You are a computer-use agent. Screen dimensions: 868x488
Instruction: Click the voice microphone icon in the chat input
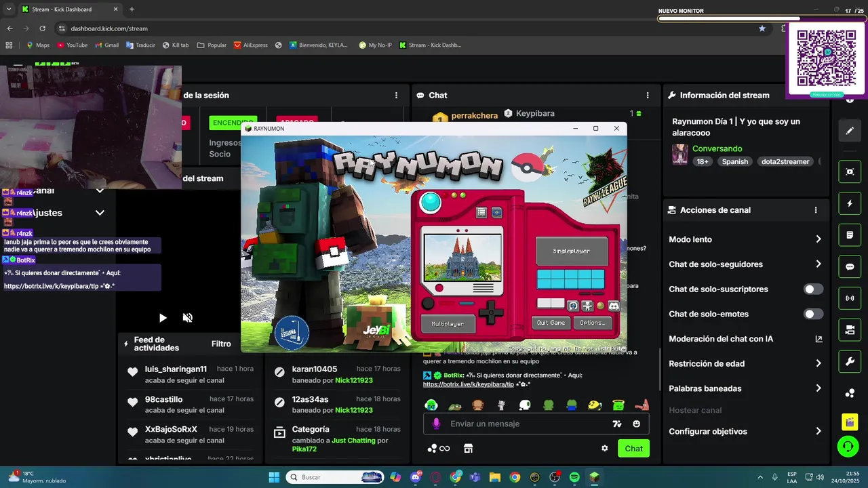tap(436, 424)
